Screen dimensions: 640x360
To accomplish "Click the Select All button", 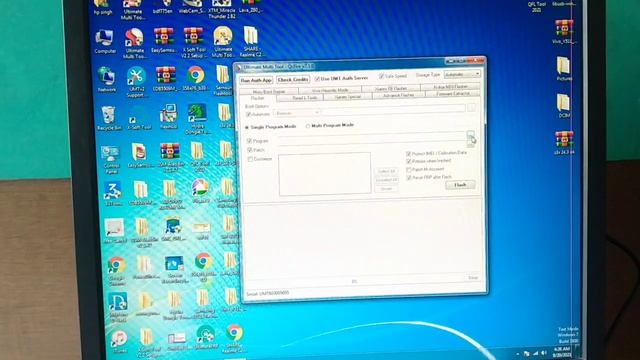I will pos(386,171).
